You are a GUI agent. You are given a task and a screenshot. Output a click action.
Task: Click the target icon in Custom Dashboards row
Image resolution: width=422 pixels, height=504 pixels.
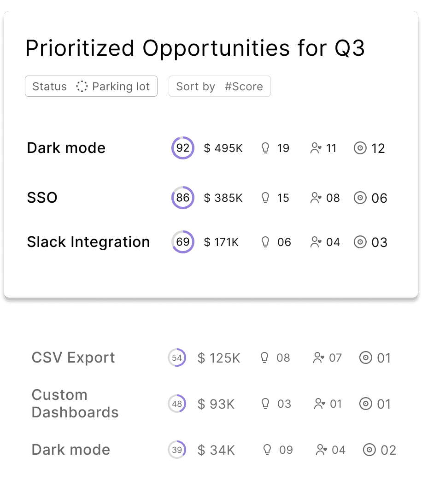click(365, 404)
